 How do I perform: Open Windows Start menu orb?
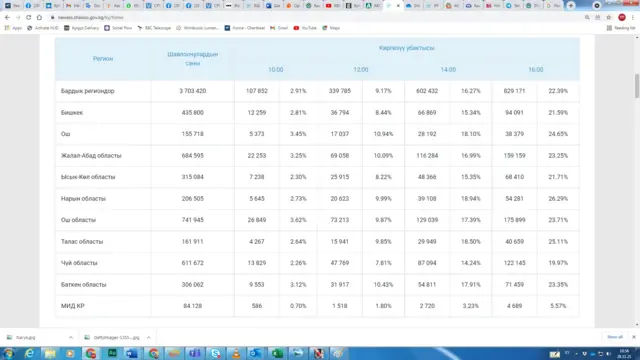click(9, 353)
